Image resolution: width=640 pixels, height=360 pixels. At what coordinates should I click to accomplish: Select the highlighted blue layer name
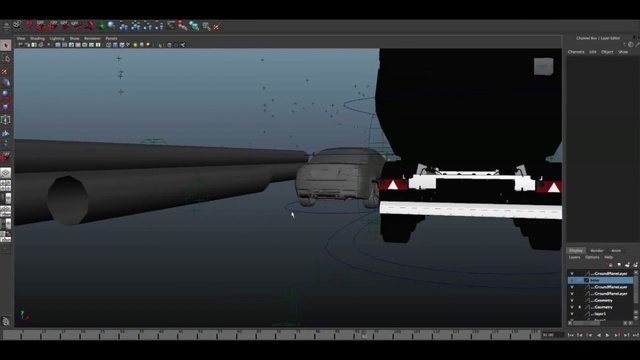(x=595, y=280)
